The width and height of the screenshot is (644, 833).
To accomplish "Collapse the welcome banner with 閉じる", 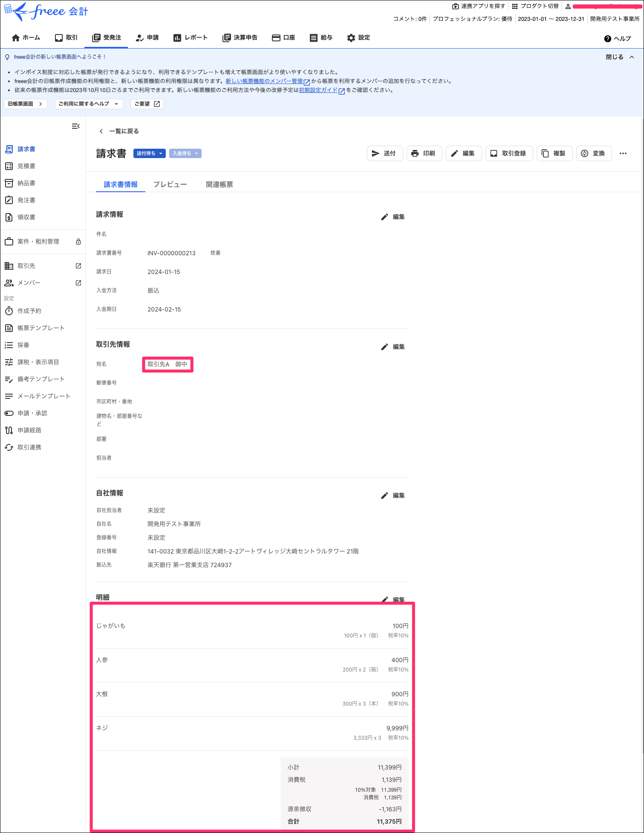I will [x=620, y=57].
